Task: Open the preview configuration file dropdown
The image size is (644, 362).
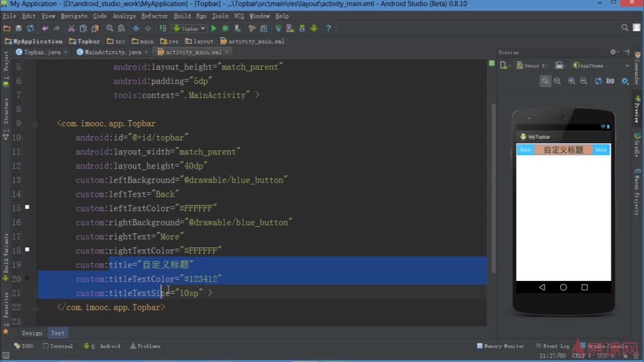Action: pyautogui.click(x=505, y=65)
